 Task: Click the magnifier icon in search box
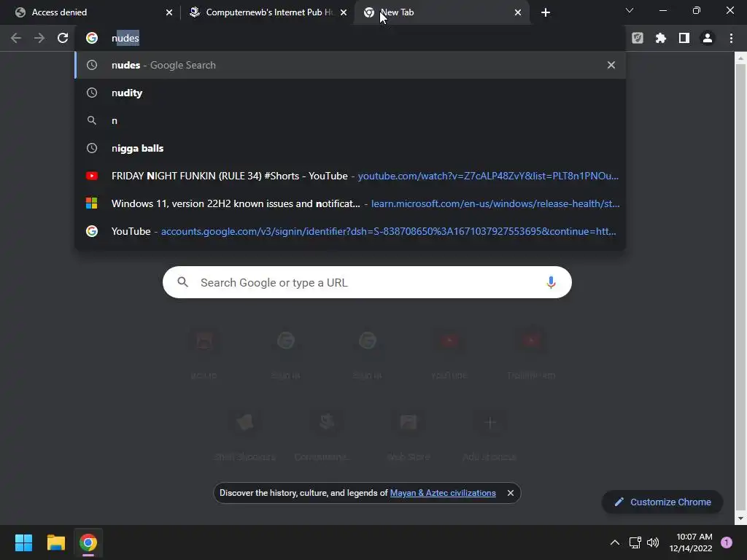(183, 282)
